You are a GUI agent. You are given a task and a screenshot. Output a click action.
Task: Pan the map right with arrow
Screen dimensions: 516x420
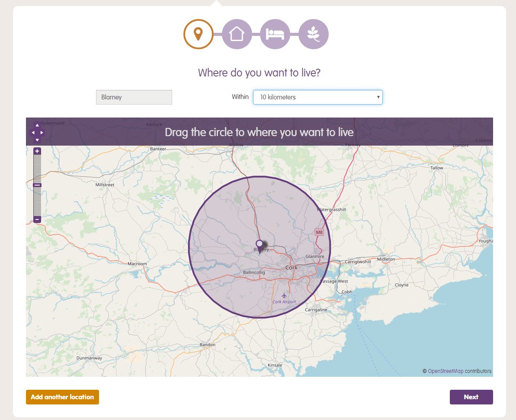point(42,133)
